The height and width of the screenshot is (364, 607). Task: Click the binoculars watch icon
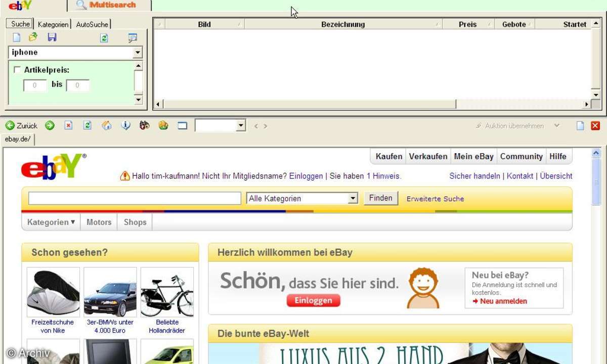pyautogui.click(x=145, y=125)
